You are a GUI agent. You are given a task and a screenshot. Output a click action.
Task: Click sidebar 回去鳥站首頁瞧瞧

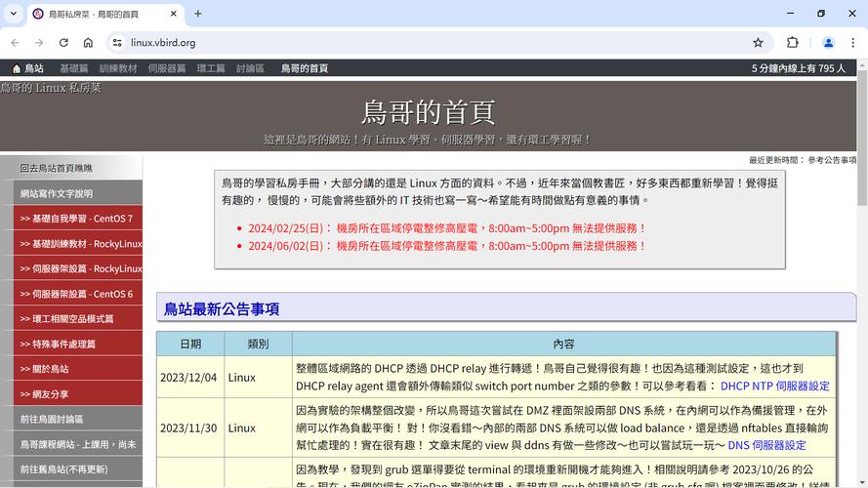pos(77,168)
